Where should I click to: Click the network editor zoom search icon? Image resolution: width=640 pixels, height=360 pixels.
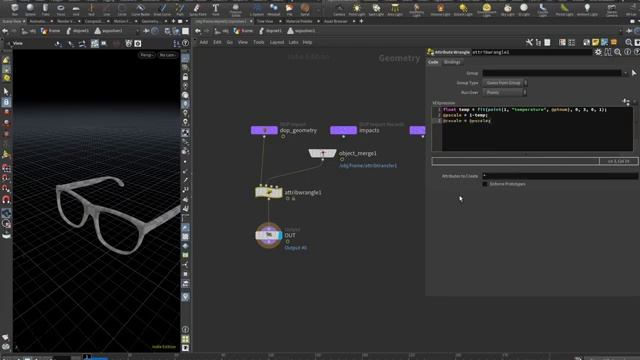(x=629, y=42)
